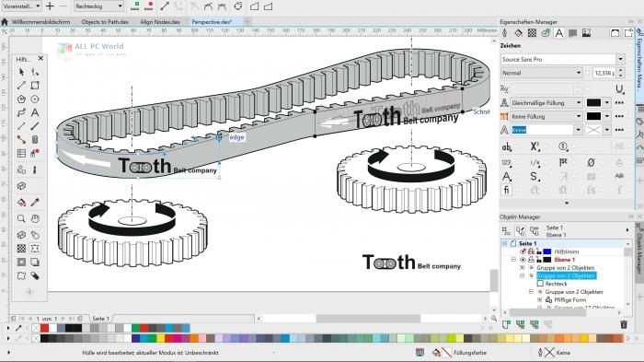Select the Pan hand tool
This screenshot has width=644, height=362.
(35, 219)
